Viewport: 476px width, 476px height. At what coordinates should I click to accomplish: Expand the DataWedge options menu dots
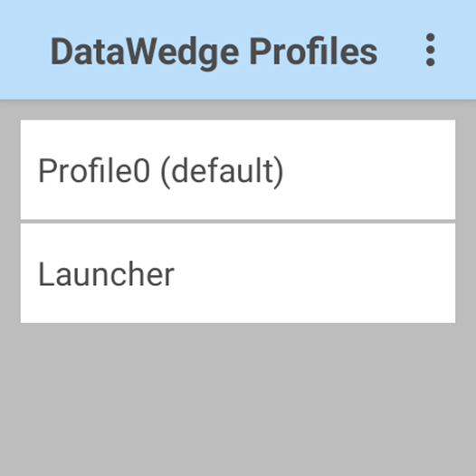430,50
